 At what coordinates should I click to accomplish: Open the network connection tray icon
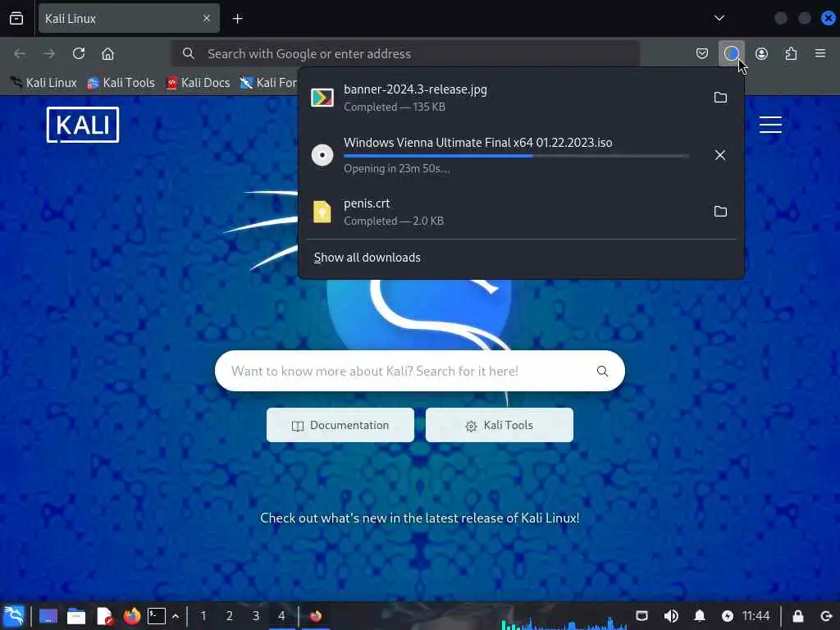[x=641, y=616]
